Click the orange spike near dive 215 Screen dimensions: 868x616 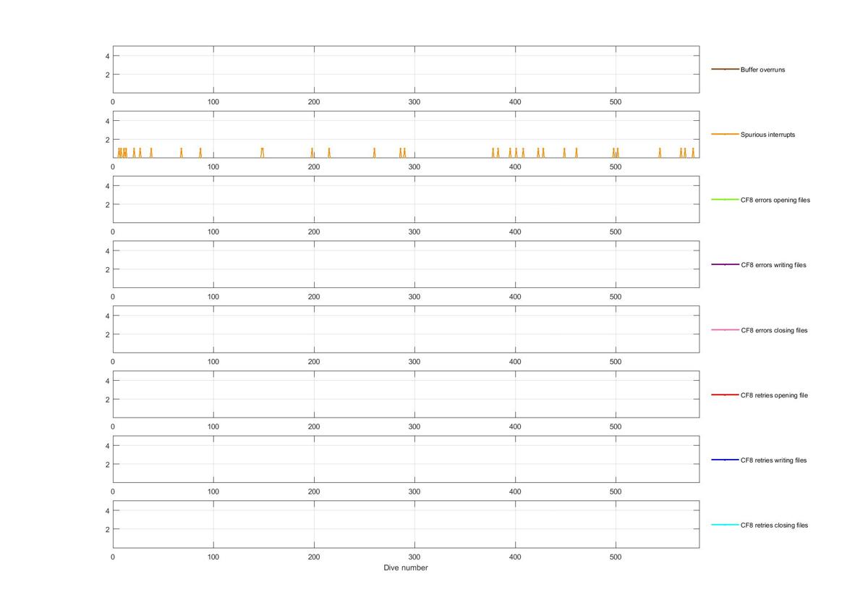(x=329, y=153)
